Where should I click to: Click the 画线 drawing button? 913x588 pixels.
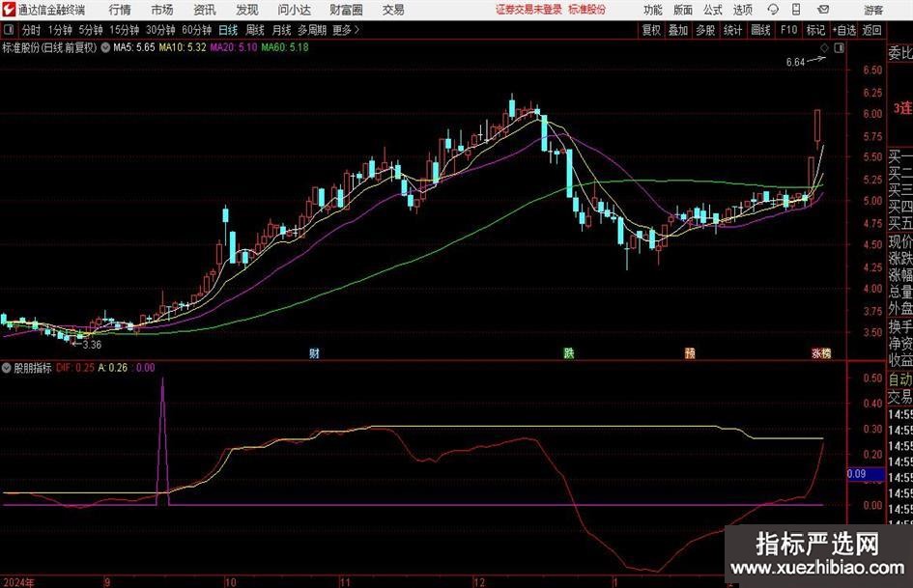click(761, 30)
